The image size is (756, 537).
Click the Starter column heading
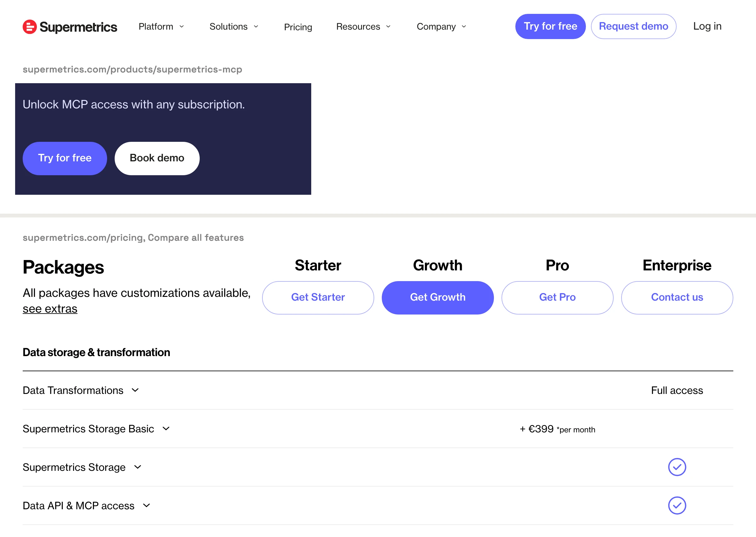318,266
